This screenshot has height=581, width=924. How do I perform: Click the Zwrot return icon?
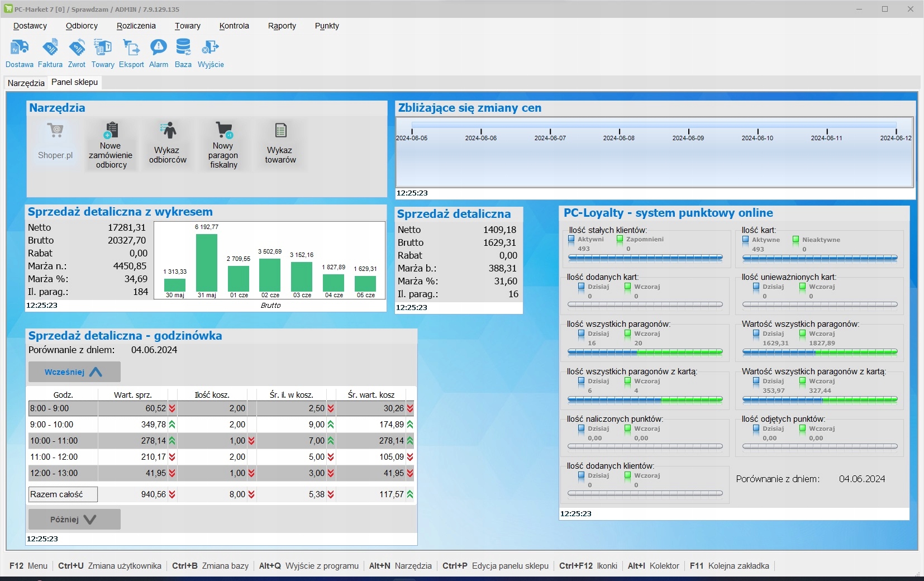tap(77, 49)
